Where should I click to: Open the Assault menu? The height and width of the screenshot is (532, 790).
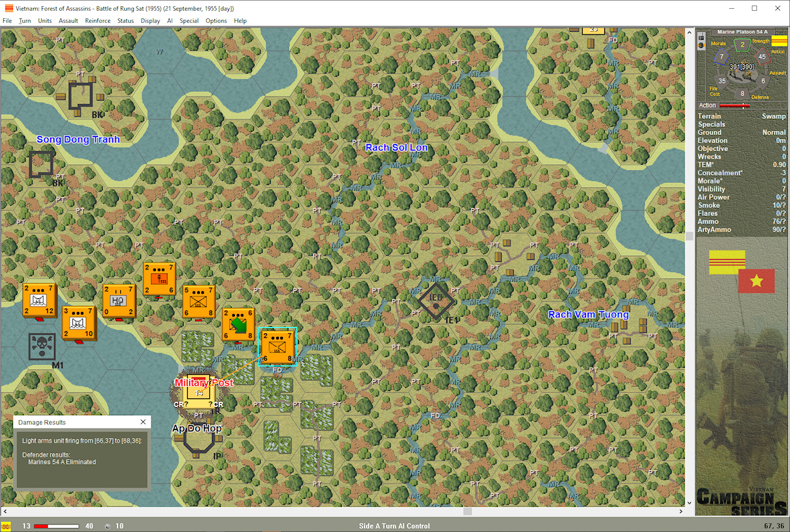click(x=68, y=21)
